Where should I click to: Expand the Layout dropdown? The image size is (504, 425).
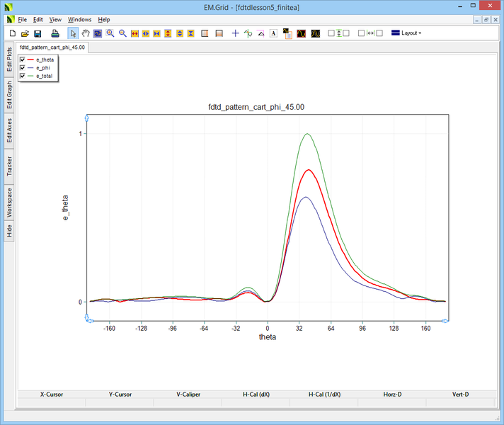tap(406, 33)
